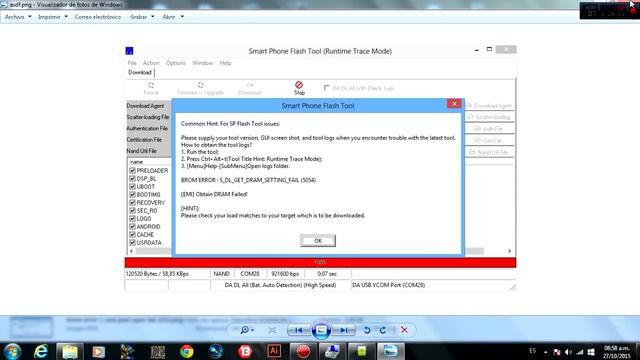Open Adobe Illustrator from the taskbar

[x=274, y=351]
